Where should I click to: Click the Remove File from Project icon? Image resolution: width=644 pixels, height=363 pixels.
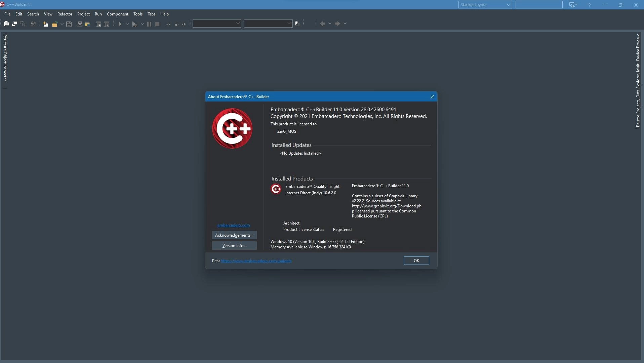[x=107, y=24]
